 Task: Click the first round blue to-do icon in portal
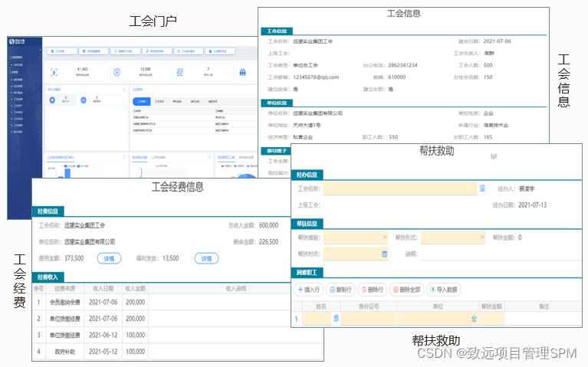[52, 100]
